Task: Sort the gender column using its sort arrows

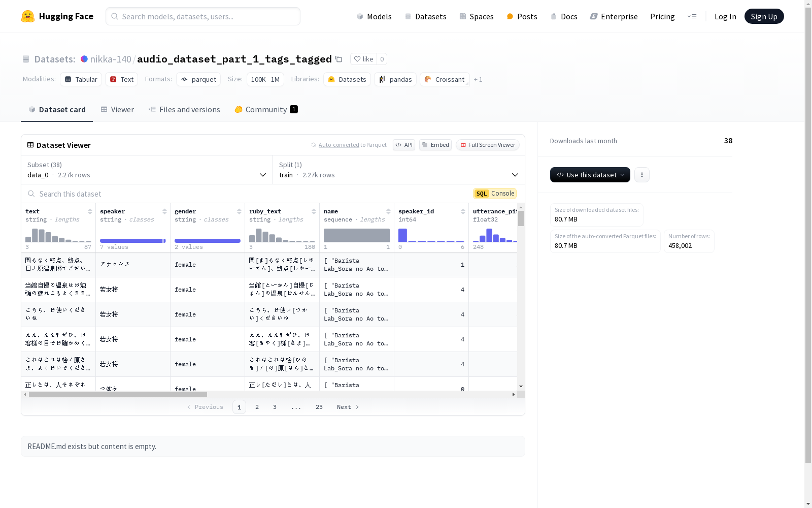Action: [239, 211]
